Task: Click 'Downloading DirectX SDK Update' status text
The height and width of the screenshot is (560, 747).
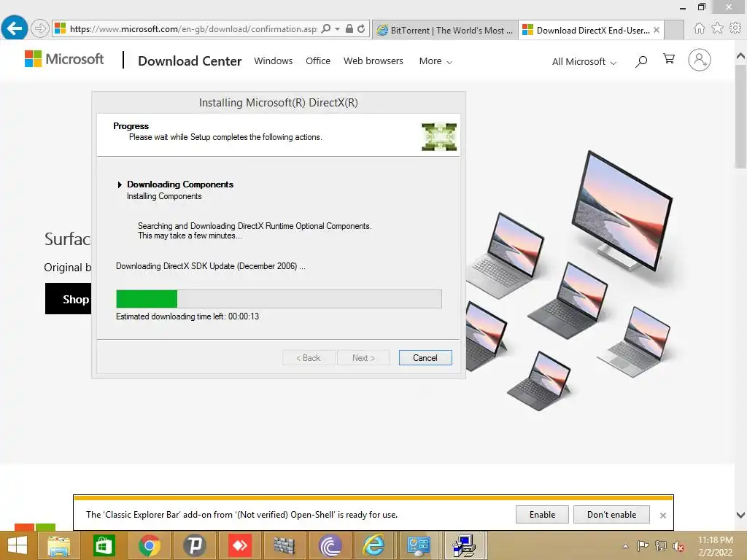Action: click(x=211, y=266)
